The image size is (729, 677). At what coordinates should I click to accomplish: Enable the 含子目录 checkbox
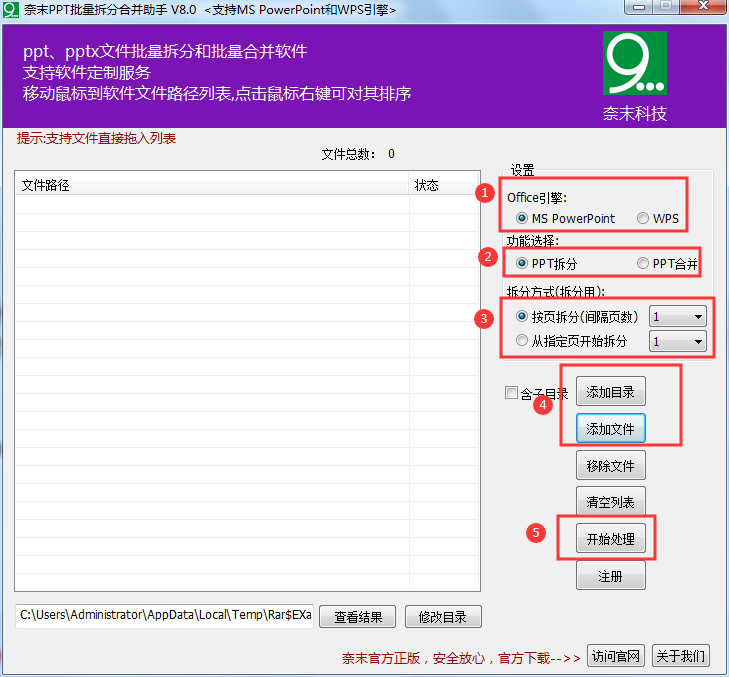[512, 393]
